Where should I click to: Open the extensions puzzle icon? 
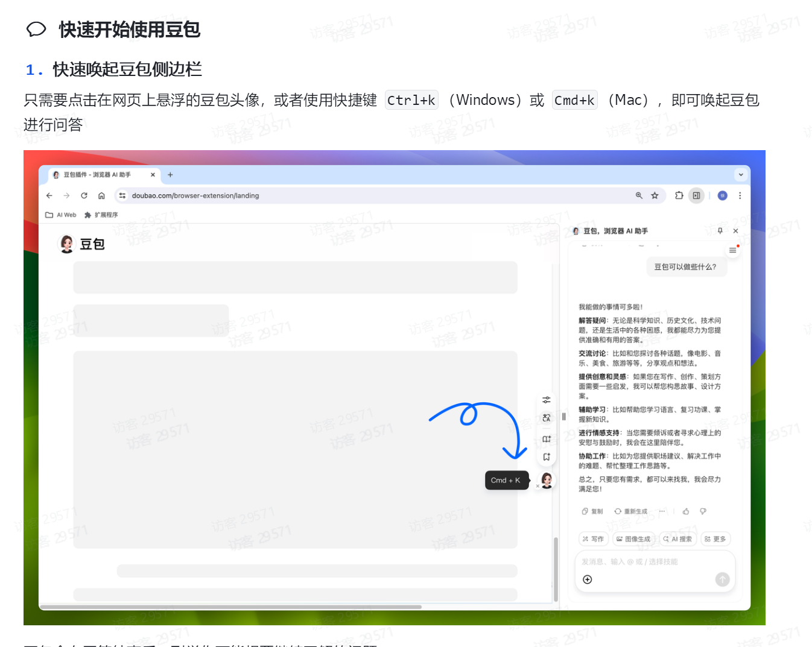pos(679,195)
